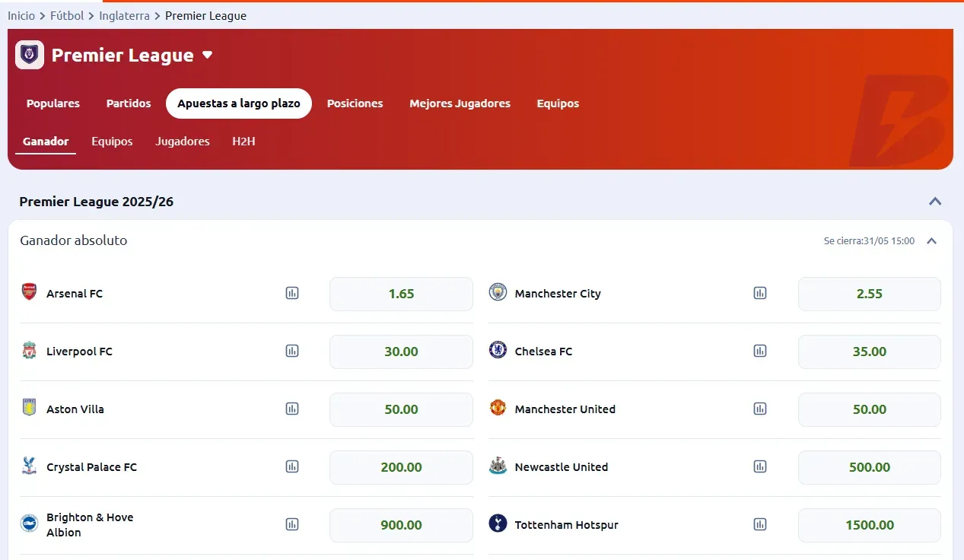Image resolution: width=964 pixels, height=560 pixels.
Task: Click stats chart icon beside Chelsea FC
Action: (x=760, y=351)
